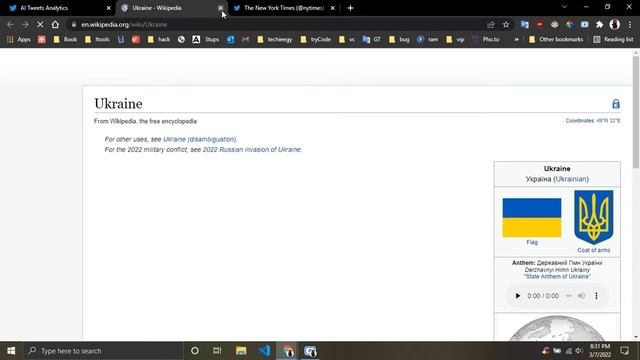Click the browser back arrow

click(x=10, y=24)
